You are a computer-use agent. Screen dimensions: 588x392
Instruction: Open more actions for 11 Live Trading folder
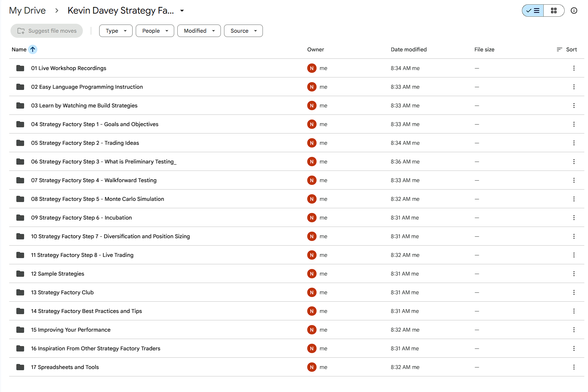[574, 255]
